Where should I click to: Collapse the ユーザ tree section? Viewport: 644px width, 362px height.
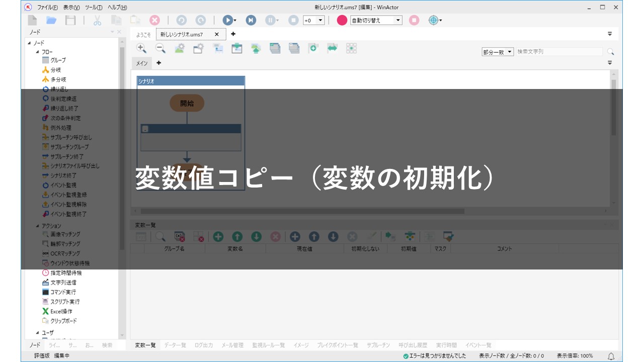tap(37, 332)
